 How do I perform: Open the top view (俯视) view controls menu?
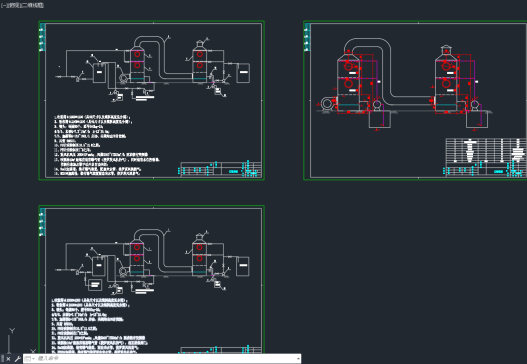(x=13, y=5)
